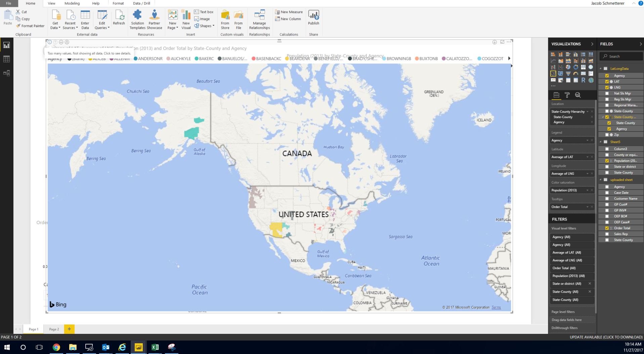Select the Line chart visualization icon
Viewport: 644px width, 354px height.
click(x=553, y=61)
